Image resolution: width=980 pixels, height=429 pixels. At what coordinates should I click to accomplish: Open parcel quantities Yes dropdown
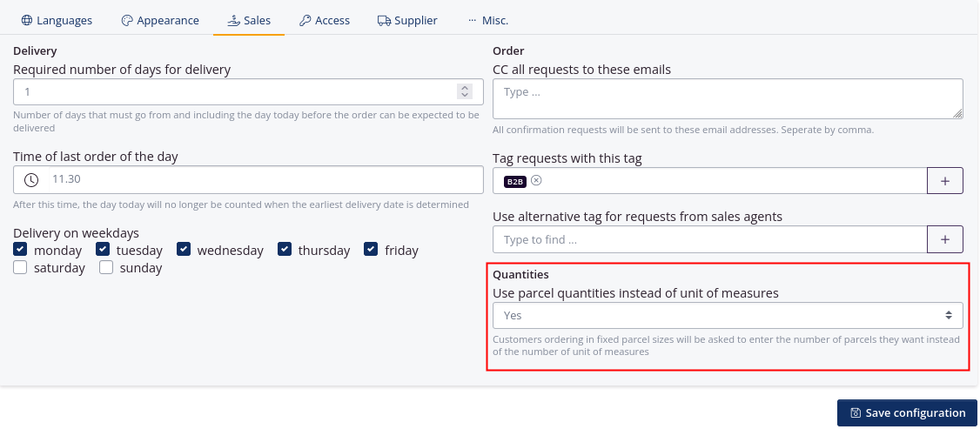tap(728, 315)
